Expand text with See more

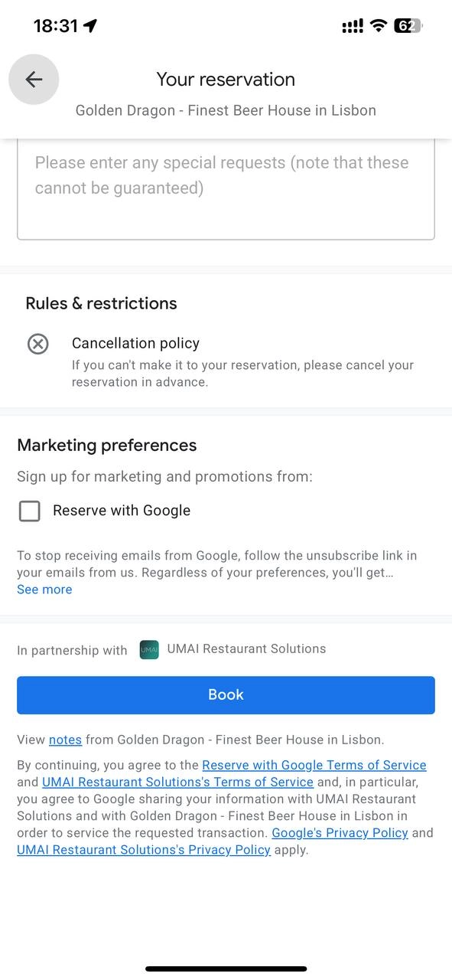coord(44,590)
